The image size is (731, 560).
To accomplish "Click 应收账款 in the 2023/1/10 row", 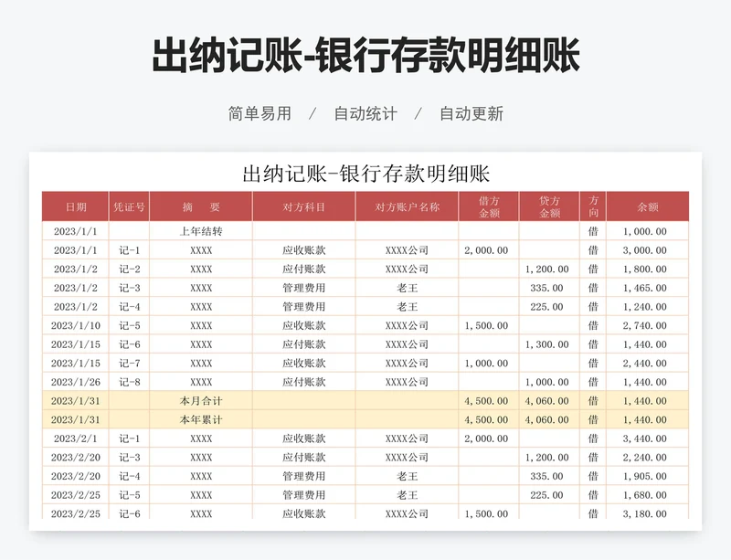I will point(304,325).
